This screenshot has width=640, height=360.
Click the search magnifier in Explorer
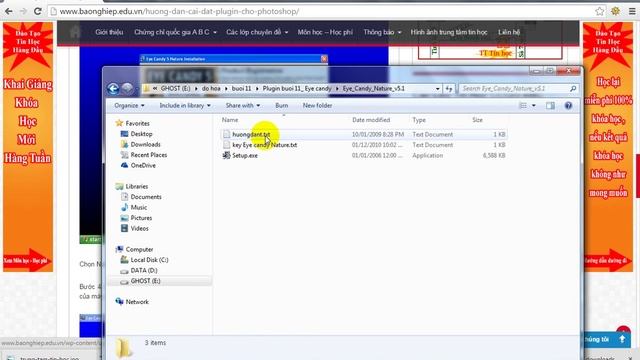(x=573, y=89)
